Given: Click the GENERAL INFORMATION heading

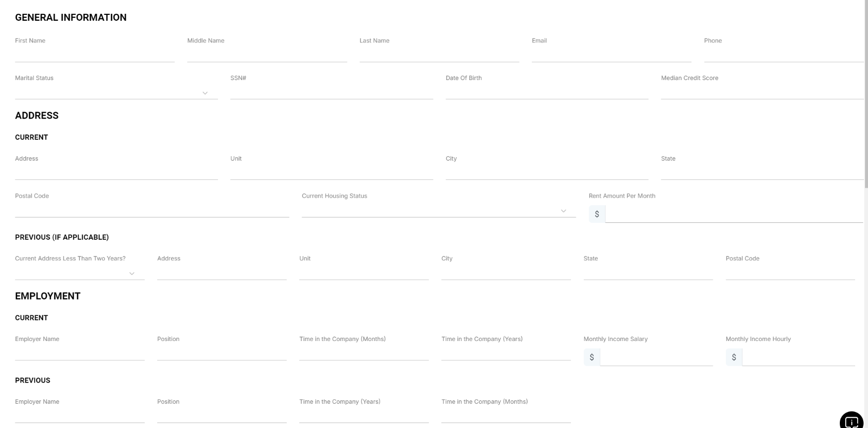Looking at the screenshot, I should coord(71,18).
